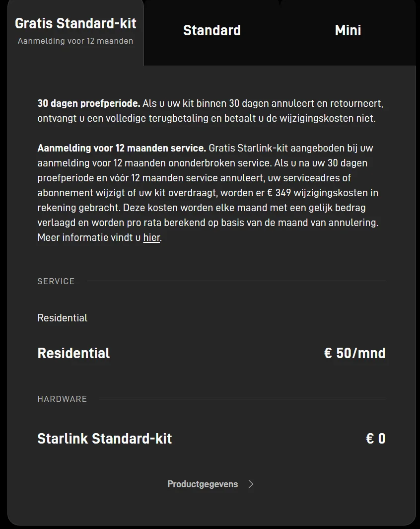Click the € 50/mnd price
420x529 pixels.
[x=354, y=353]
